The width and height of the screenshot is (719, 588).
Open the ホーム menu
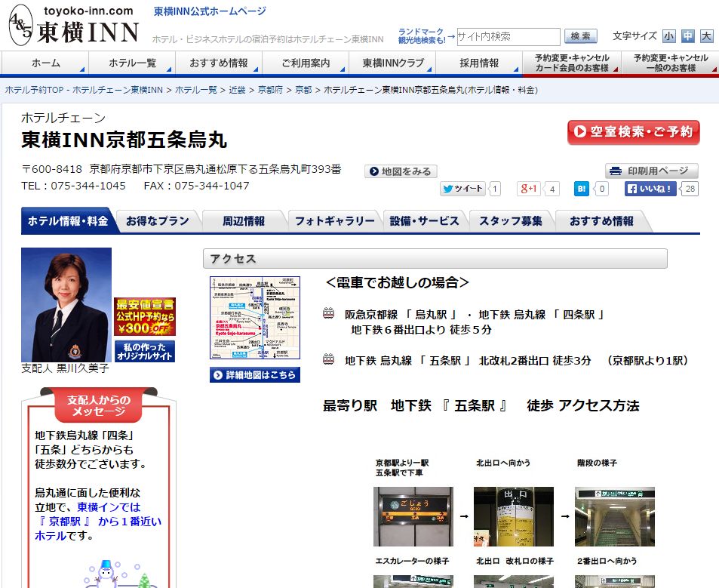45,63
